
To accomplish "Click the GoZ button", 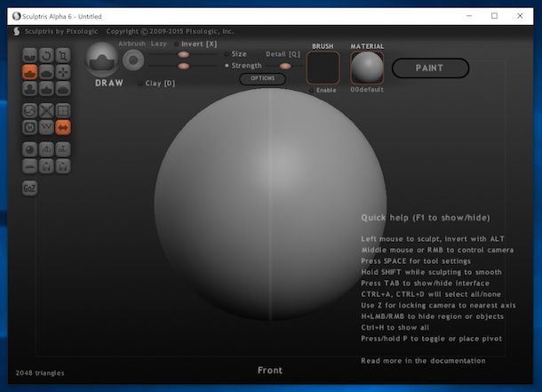I will pos(29,188).
